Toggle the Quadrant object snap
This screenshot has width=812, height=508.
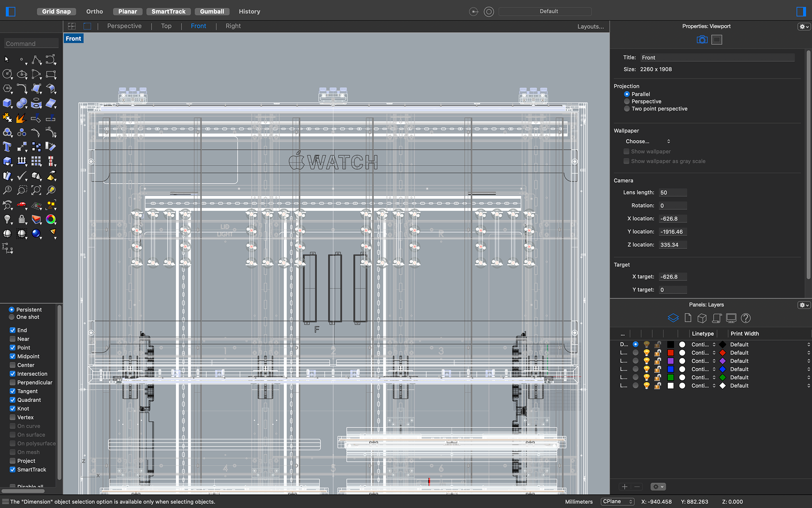tap(13, 400)
